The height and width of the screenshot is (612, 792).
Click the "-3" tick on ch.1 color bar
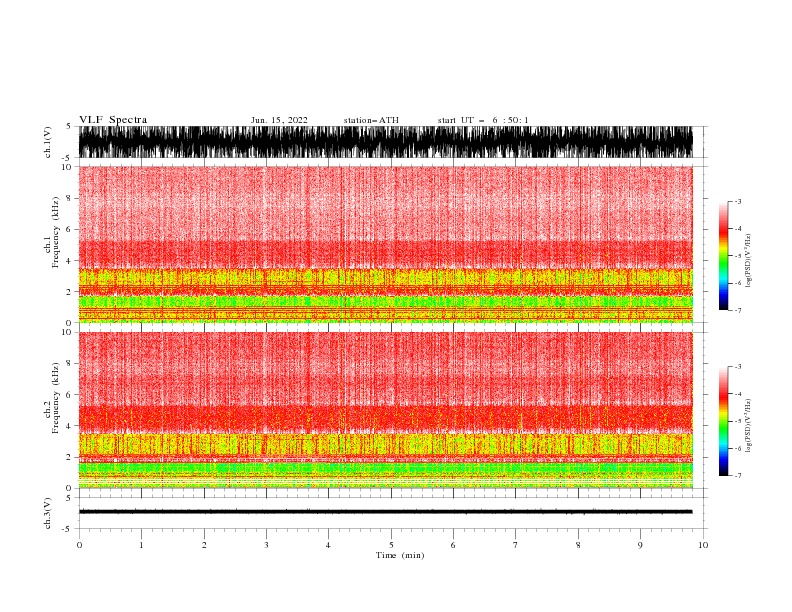tap(737, 201)
